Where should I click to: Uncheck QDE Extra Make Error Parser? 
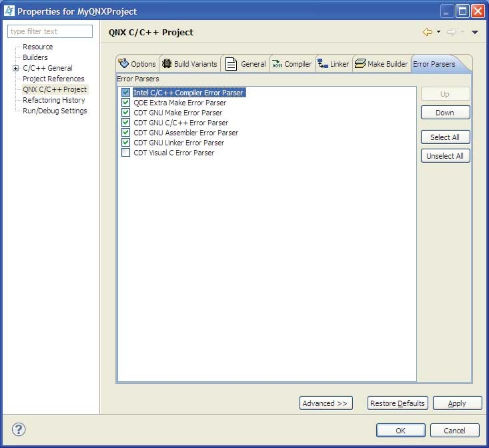click(x=125, y=103)
